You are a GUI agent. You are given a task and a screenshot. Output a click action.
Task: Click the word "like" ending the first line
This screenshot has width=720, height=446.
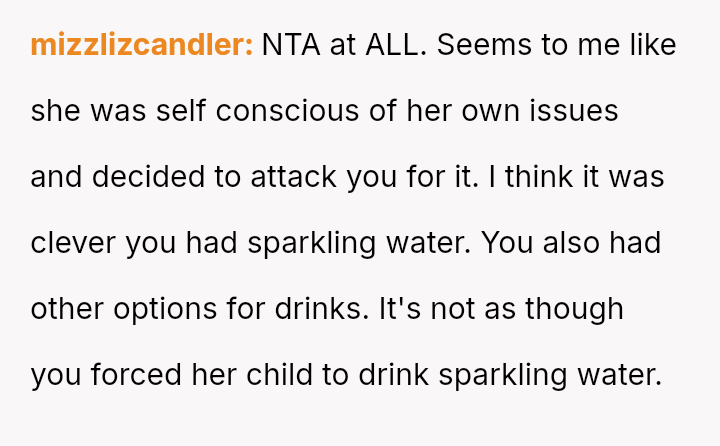pos(656,45)
